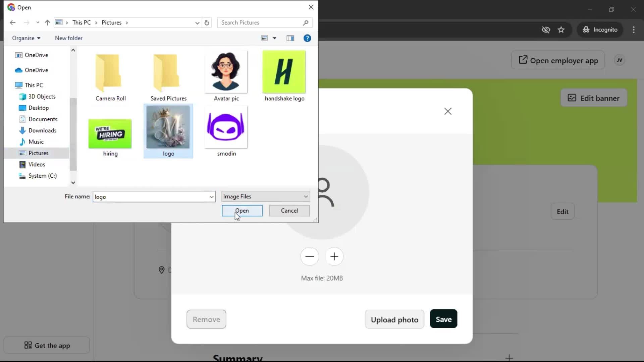Click the navigation pane scroll down arrow
The width and height of the screenshot is (644, 362).
click(x=73, y=183)
